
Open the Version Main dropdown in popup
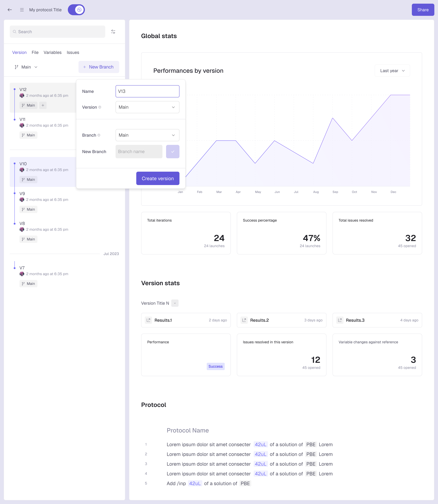(147, 107)
